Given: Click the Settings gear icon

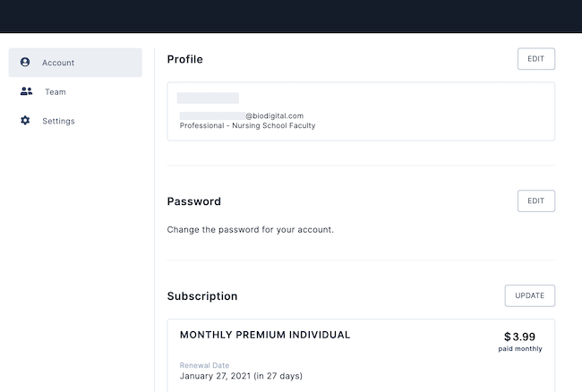Looking at the screenshot, I should (25, 121).
